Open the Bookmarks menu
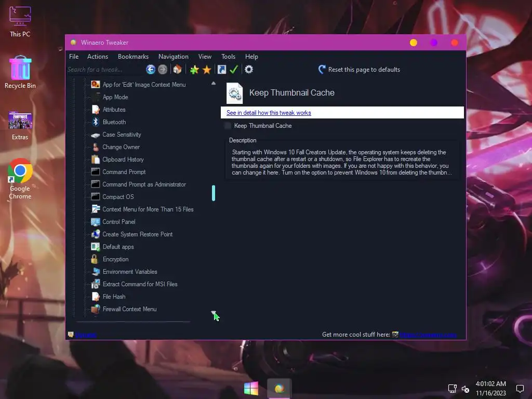 click(x=134, y=57)
